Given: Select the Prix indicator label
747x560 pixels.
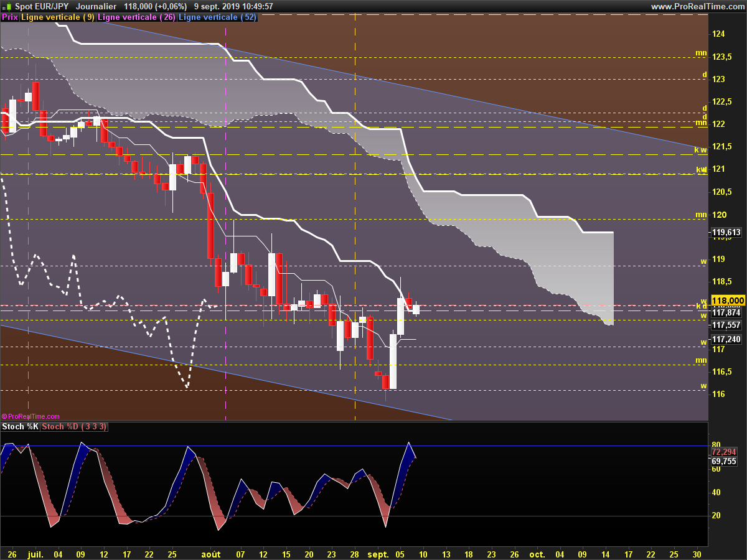Looking at the screenshot, I should point(10,17).
